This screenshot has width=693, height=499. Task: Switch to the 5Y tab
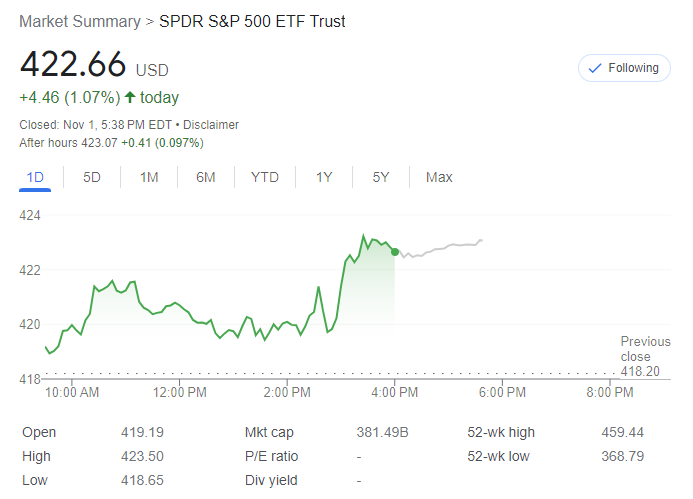(381, 177)
